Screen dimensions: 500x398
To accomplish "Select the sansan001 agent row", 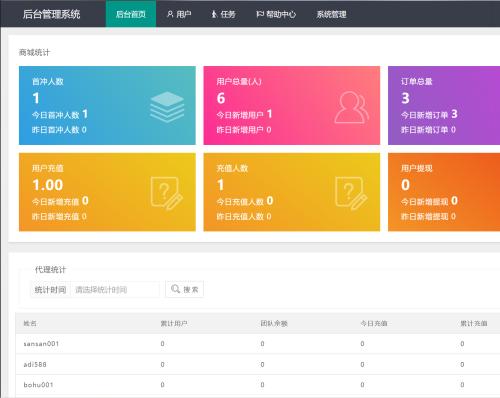I will (258, 344).
